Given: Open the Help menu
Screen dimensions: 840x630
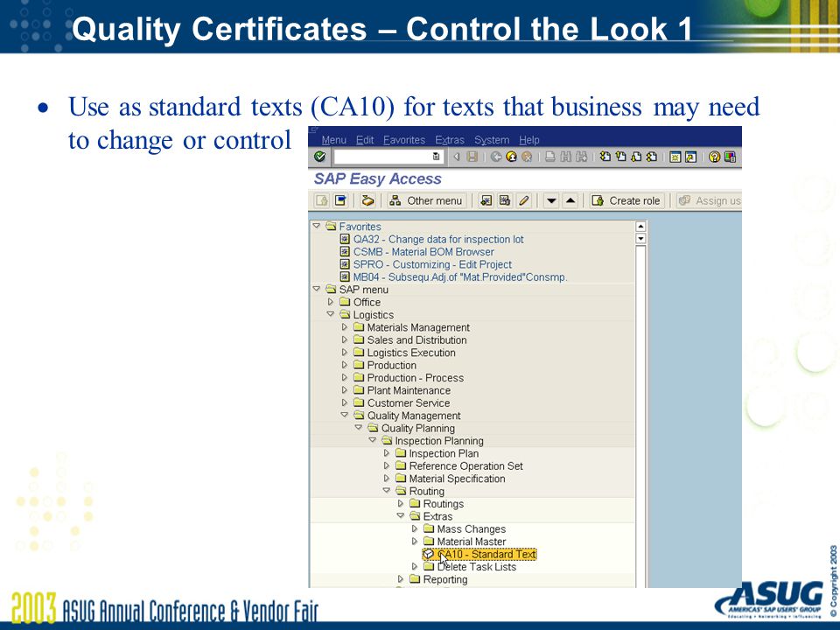Looking at the screenshot, I should point(529,140).
